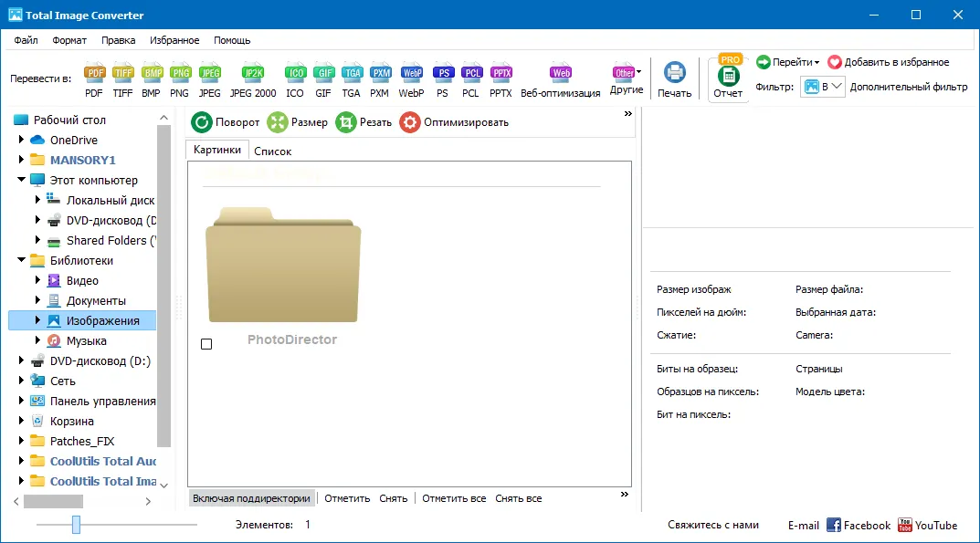Click the Резать crop tool
This screenshot has width=980, height=543.
point(364,122)
